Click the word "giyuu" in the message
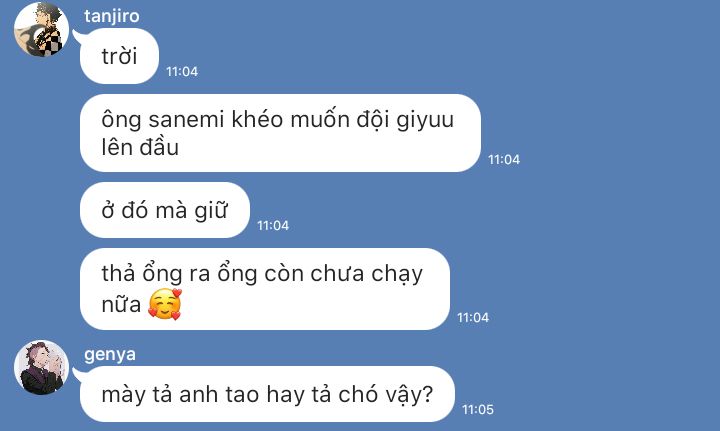Image resolution: width=720 pixels, height=431 pixels. pyautogui.click(x=425, y=121)
